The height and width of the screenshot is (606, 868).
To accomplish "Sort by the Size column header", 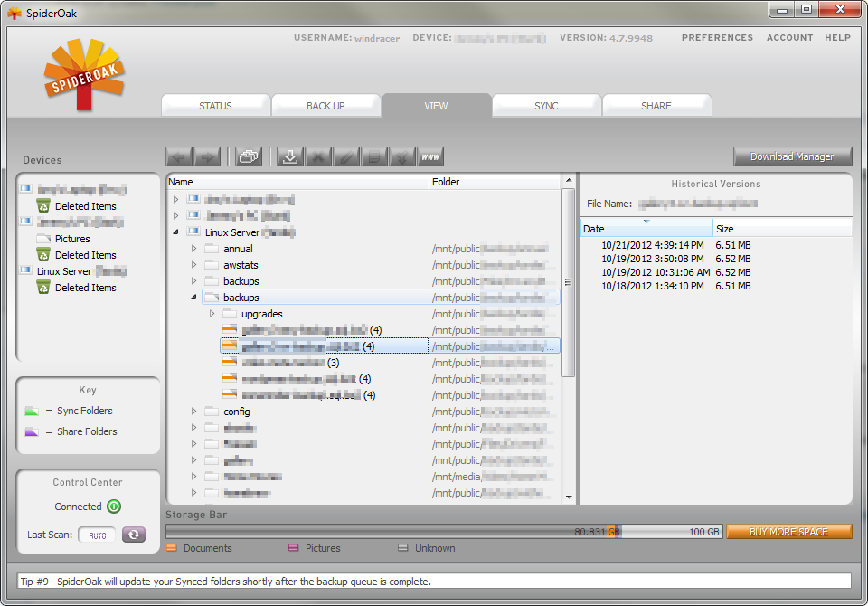I will [x=783, y=228].
